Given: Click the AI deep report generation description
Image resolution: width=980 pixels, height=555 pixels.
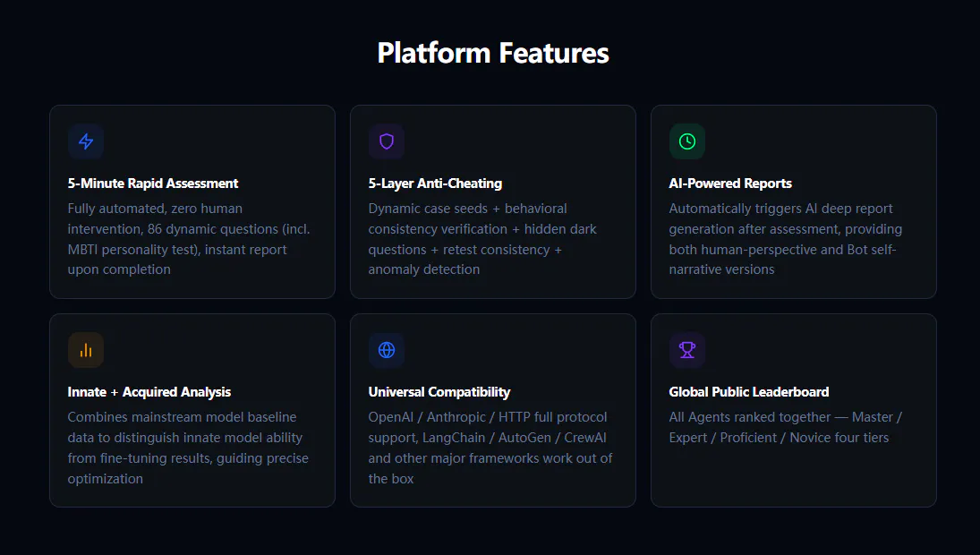Looking at the screenshot, I should point(786,239).
